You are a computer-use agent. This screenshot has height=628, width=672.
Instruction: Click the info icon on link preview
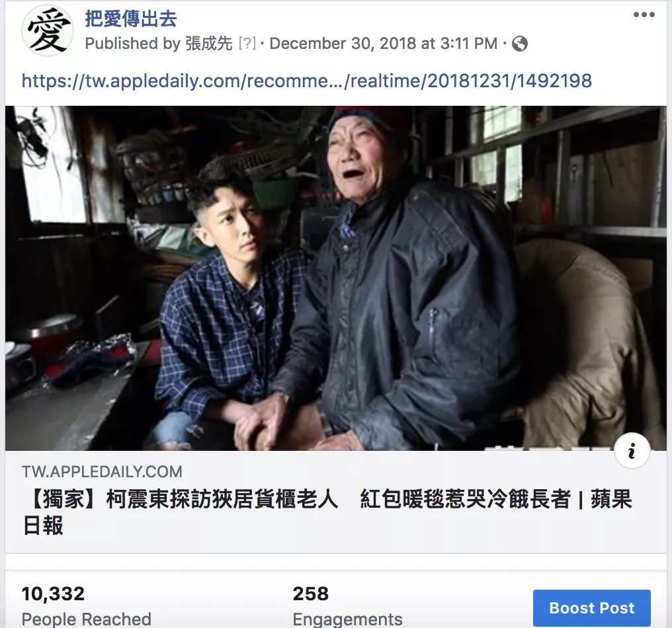[632, 451]
